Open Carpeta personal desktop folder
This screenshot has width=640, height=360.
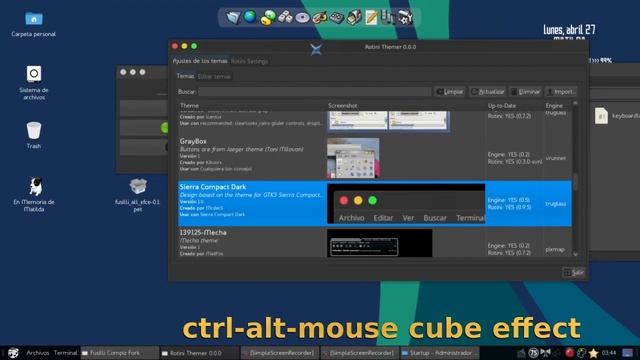pos(33,24)
